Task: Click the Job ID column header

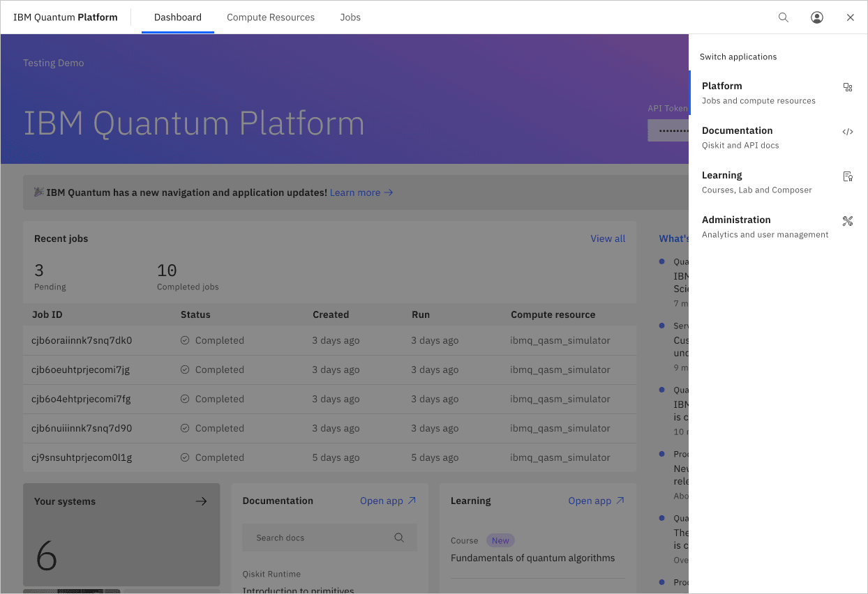Action: [x=47, y=314]
